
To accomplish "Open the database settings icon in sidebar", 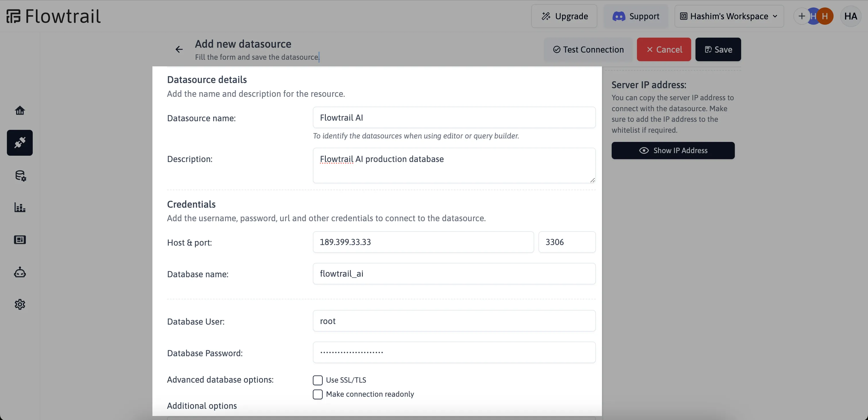I will (x=20, y=176).
